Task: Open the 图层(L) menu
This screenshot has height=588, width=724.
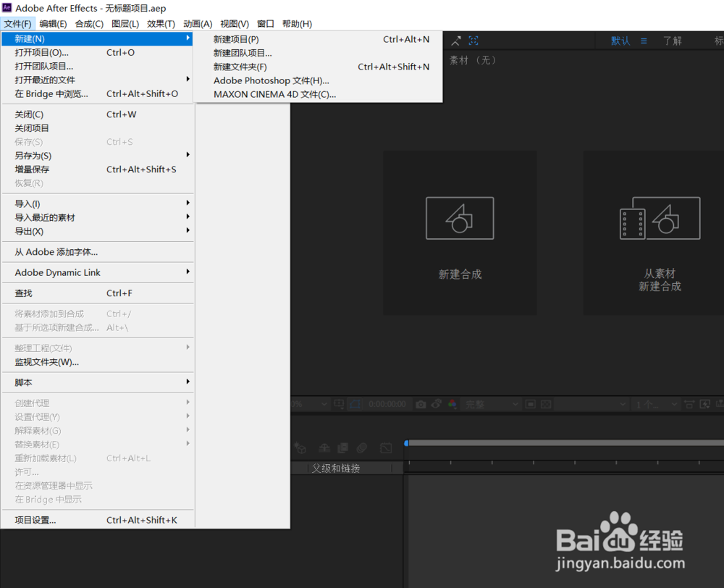Action: click(125, 24)
